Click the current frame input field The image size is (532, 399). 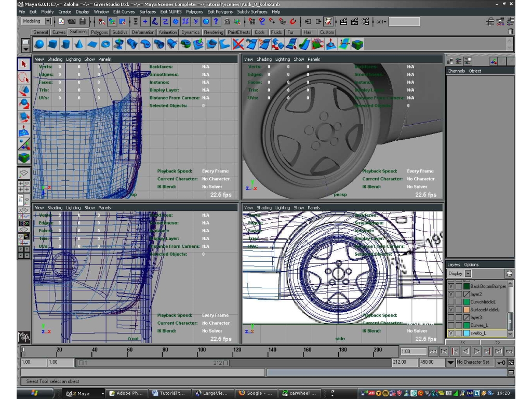(413, 352)
